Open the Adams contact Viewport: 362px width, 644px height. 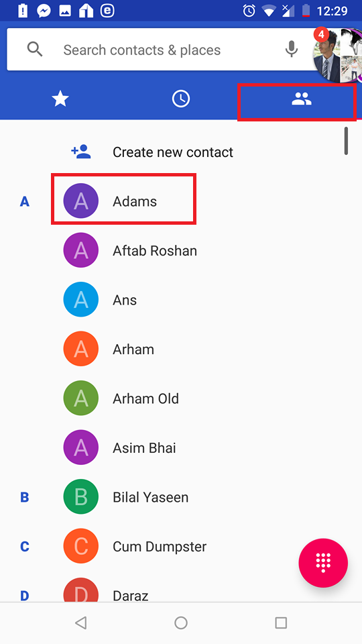(x=181, y=201)
